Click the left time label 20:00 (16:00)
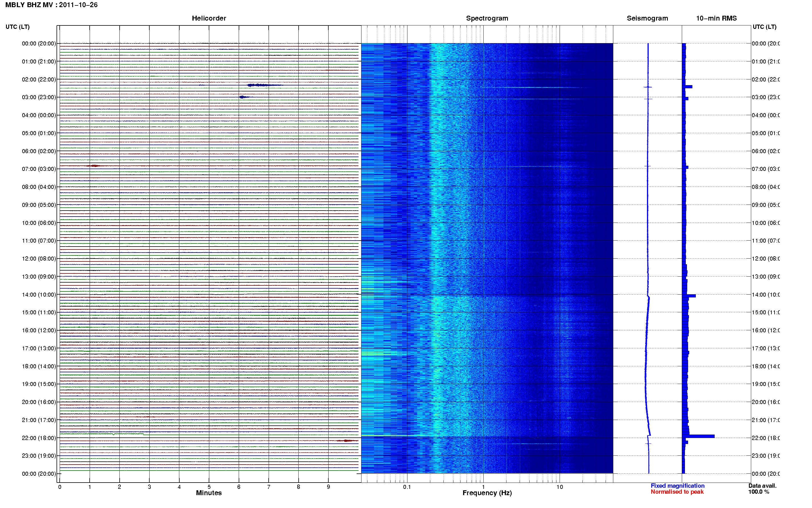Screen dimensions: 812x508 tap(39, 402)
